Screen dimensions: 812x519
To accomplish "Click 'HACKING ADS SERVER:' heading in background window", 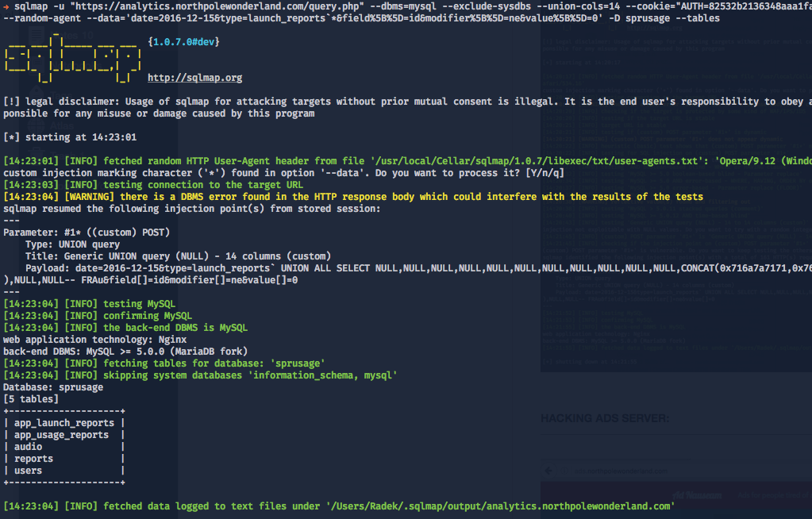I will (x=605, y=418).
